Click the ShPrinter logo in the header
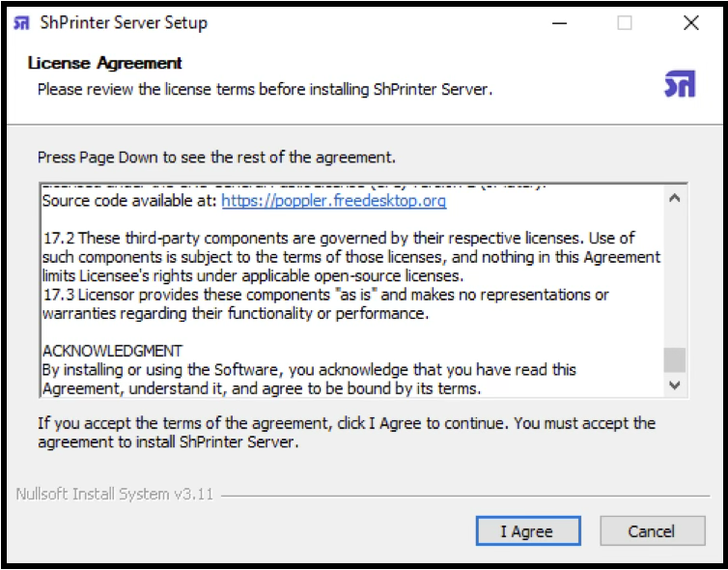The image size is (728, 570). tap(679, 84)
